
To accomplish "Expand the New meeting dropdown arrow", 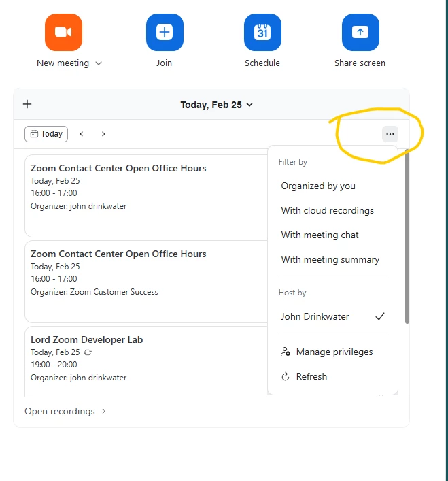I will click(x=99, y=63).
